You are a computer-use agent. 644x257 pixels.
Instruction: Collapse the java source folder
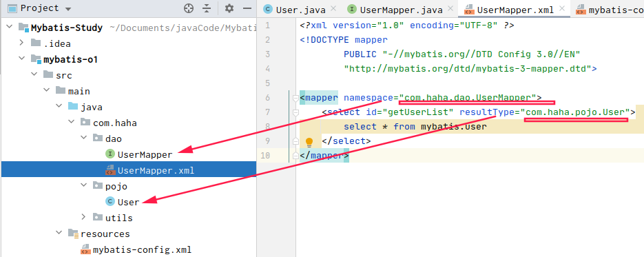59,107
